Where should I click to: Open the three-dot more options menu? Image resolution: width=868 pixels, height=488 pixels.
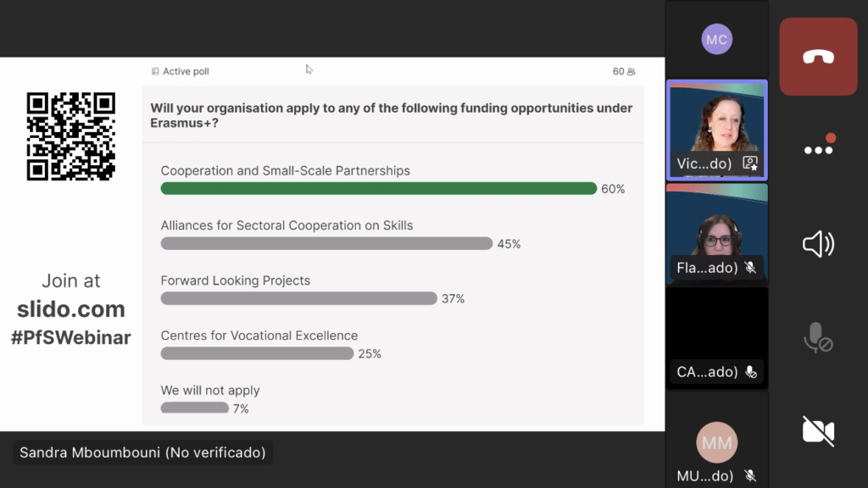(x=818, y=149)
